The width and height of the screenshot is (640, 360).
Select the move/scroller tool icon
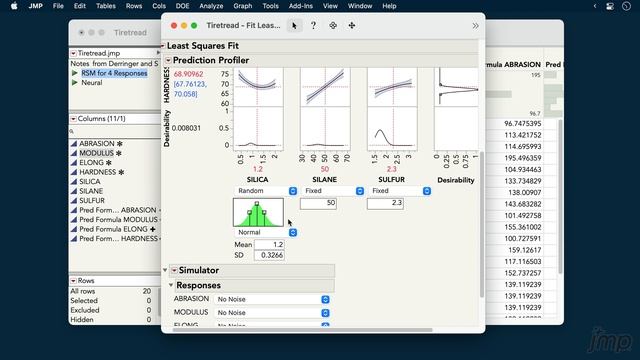tap(351, 26)
